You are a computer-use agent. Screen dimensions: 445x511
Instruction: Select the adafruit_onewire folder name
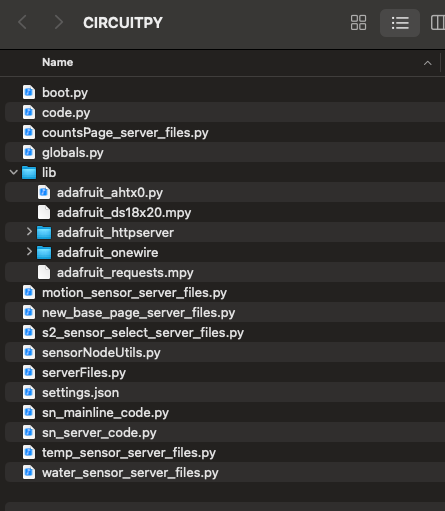click(x=108, y=253)
